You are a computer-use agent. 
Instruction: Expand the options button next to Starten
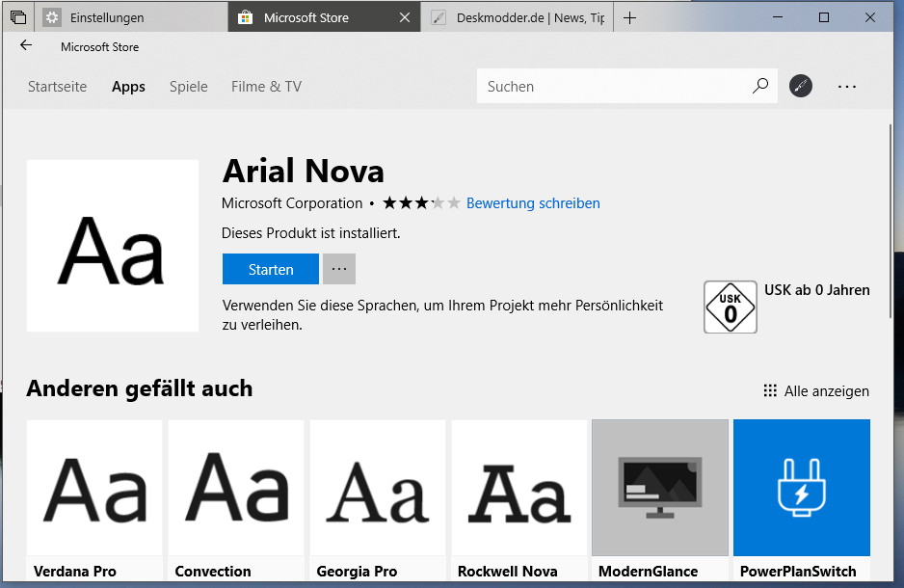coord(339,269)
